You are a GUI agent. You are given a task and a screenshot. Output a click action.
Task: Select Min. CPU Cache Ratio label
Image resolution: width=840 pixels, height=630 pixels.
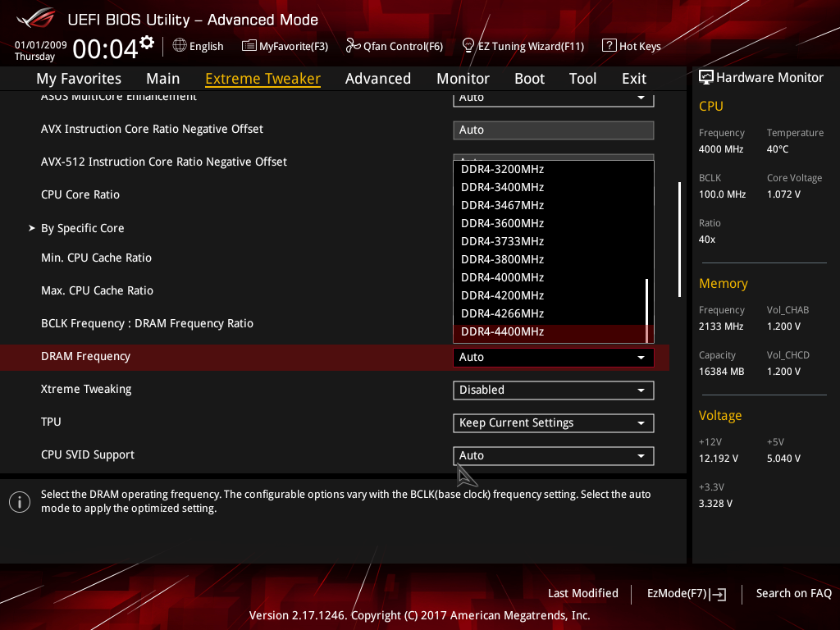pyautogui.click(x=97, y=258)
